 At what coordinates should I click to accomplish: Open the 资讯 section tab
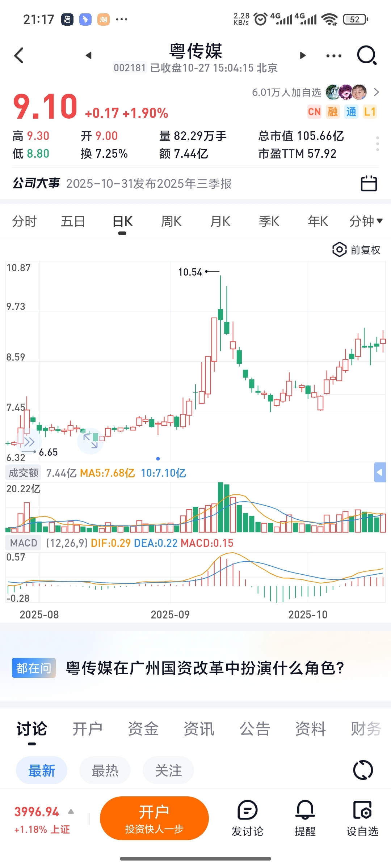[x=199, y=729]
